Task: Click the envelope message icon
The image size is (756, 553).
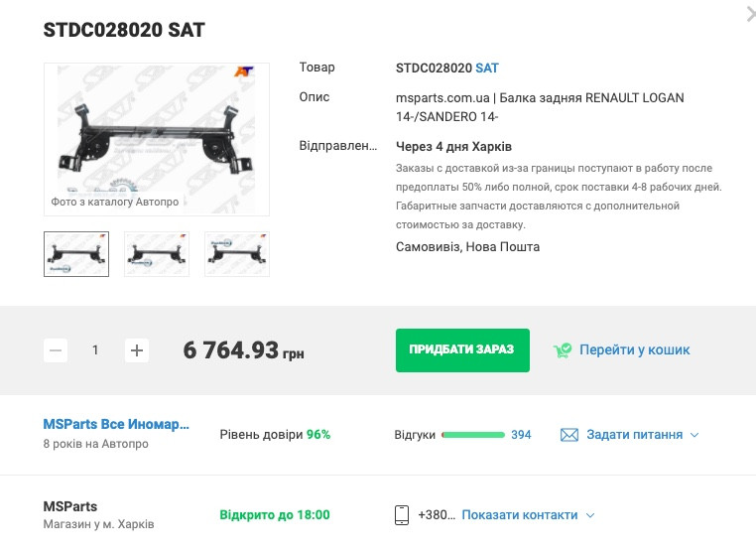Action: (569, 435)
